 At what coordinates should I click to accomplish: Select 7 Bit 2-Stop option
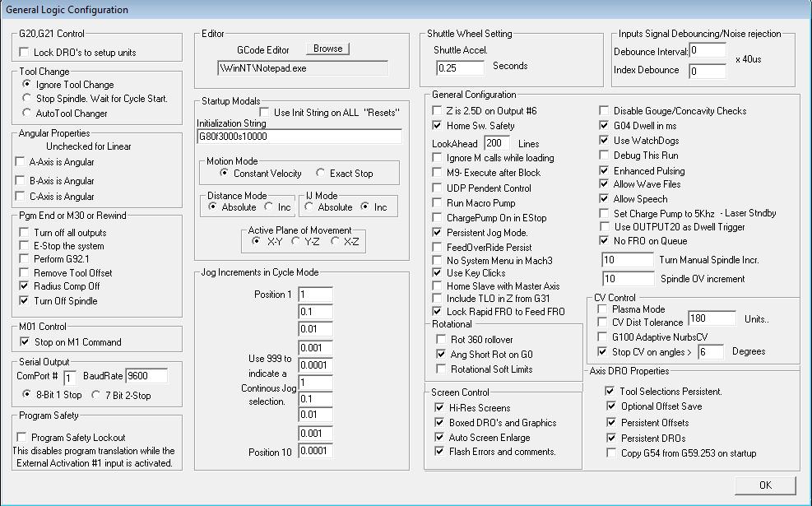tap(95, 395)
